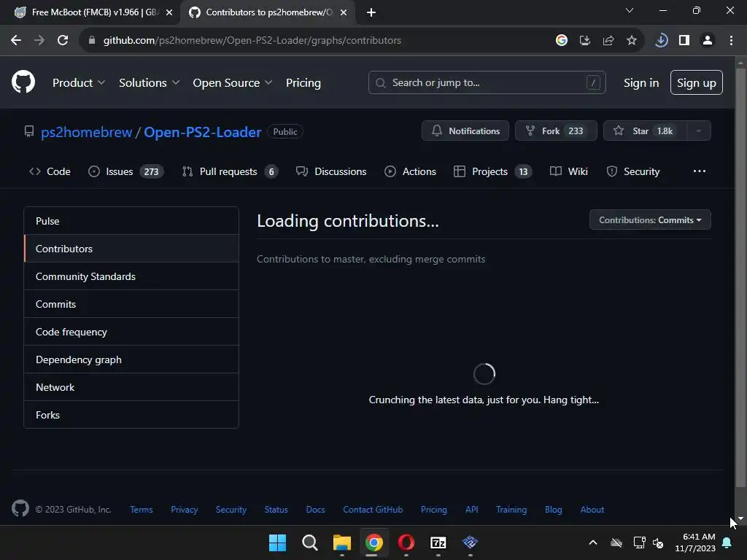
Task: Open the Wiki tab
Action: (x=569, y=171)
